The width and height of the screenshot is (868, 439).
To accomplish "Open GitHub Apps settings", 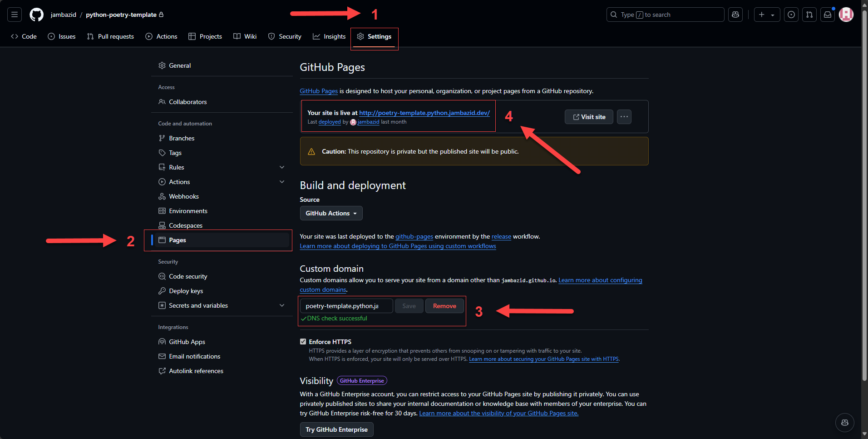I will pyautogui.click(x=222, y=342).
